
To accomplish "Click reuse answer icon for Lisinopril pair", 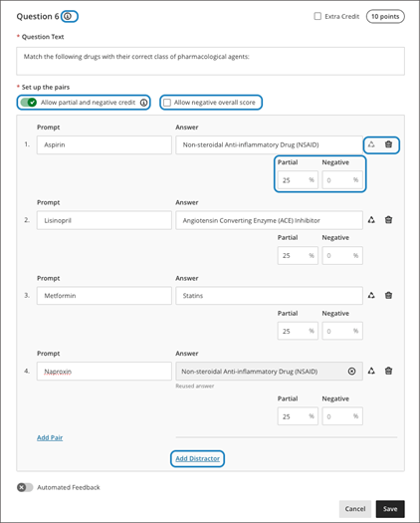I will pyautogui.click(x=371, y=220).
